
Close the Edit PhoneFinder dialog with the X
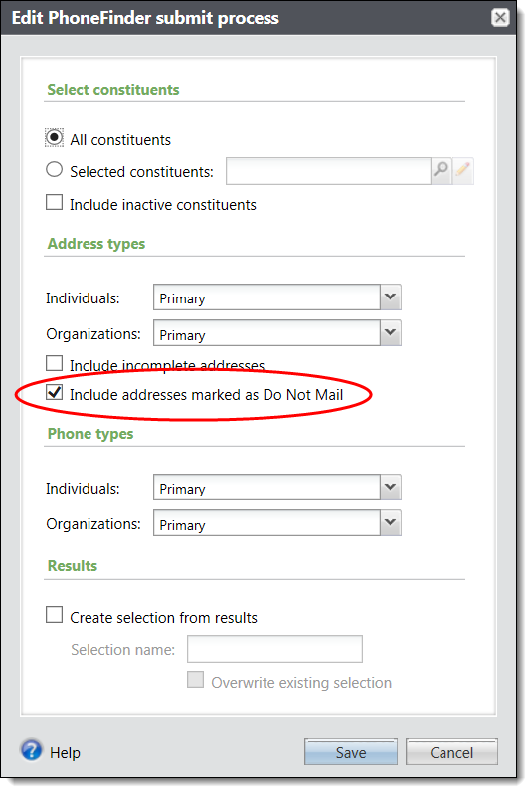click(x=499, y=18)
